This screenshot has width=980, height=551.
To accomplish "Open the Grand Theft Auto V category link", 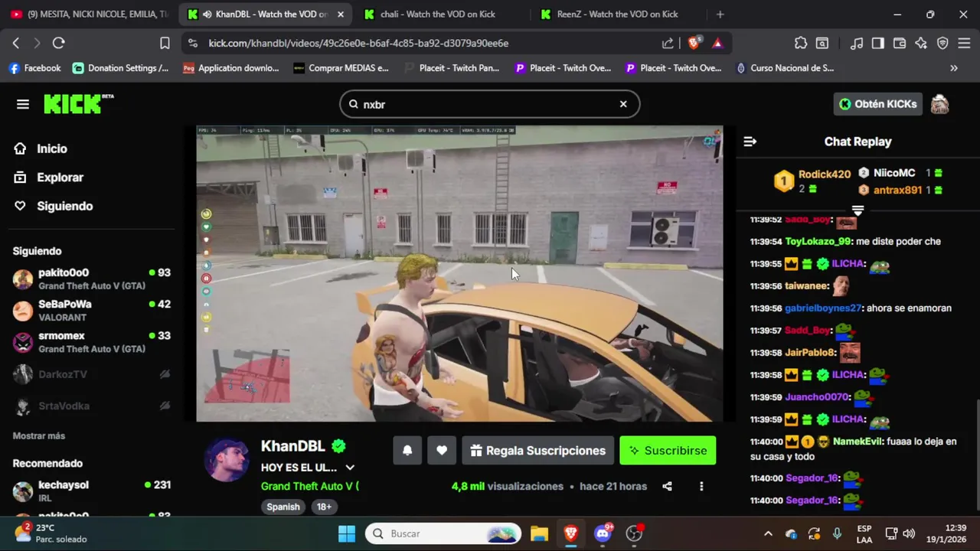I will click(x=309, y=486).
